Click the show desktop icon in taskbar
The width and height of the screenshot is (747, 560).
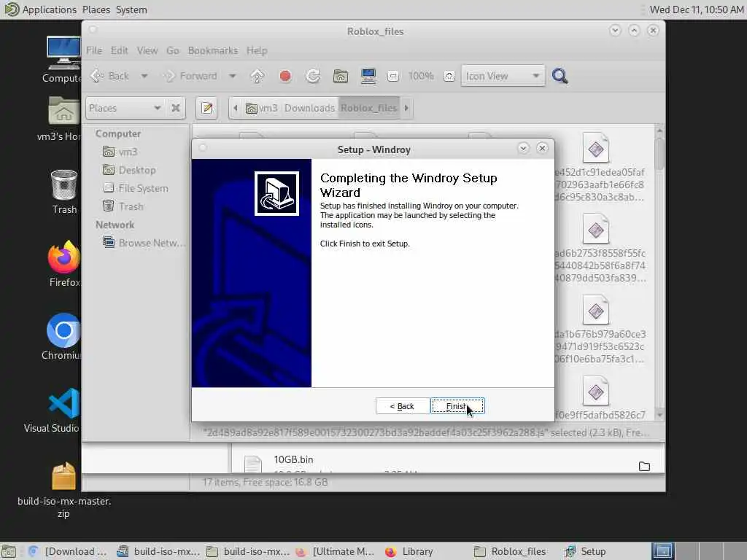[x=9, y=551]
